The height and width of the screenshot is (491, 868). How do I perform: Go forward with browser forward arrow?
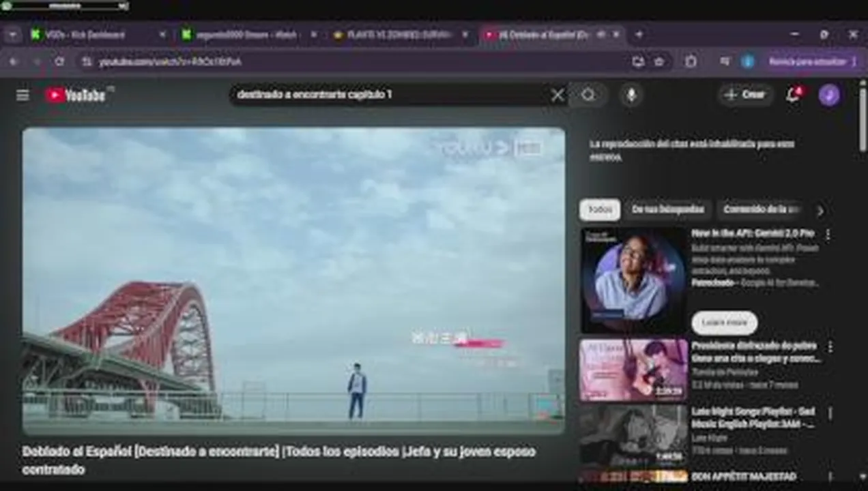click(36, 61)
